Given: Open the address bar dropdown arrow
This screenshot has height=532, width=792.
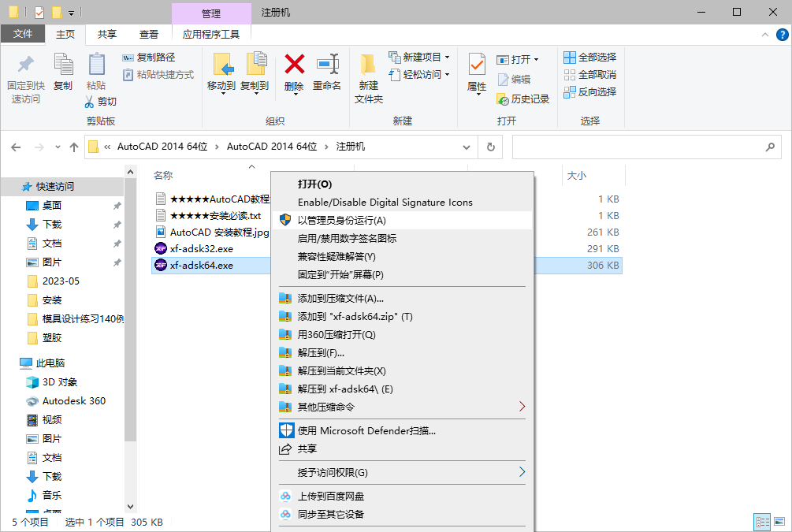Looking at the screenshot, I should coord(466,147).
